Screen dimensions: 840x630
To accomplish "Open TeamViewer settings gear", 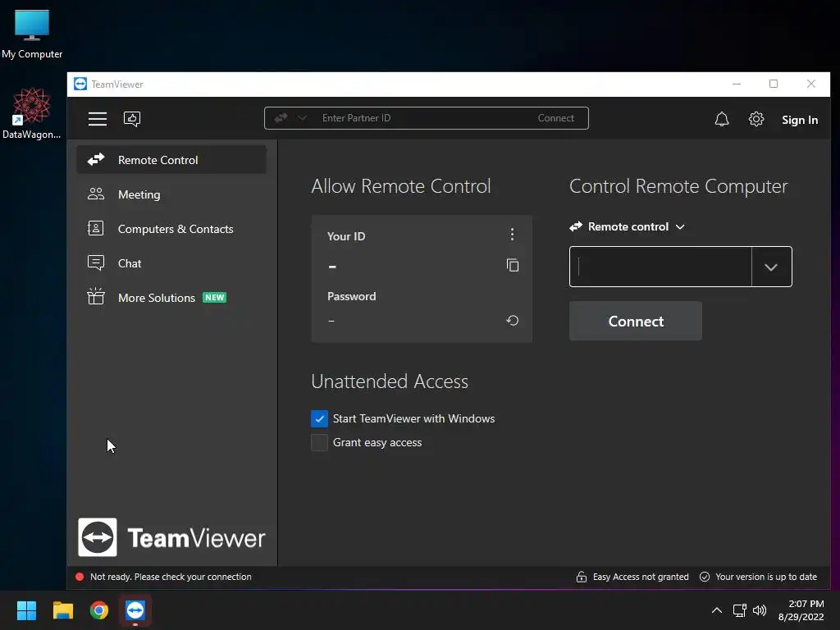I will point(756,119).
